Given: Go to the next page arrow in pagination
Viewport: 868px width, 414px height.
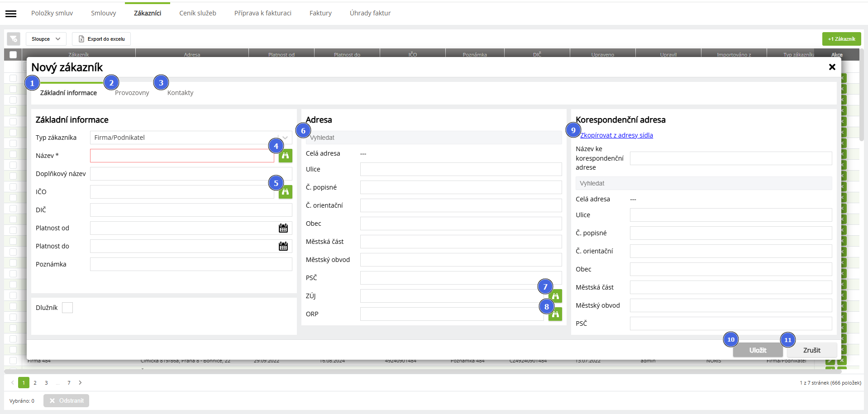Looking at the screenshot, I should point(80,383).
